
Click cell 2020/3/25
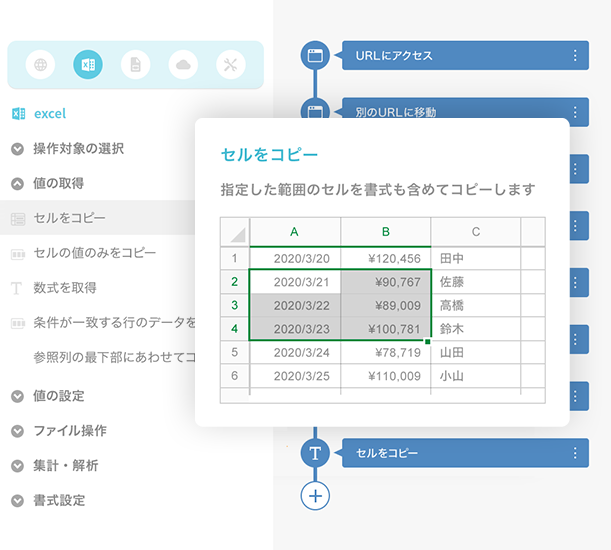295,376
